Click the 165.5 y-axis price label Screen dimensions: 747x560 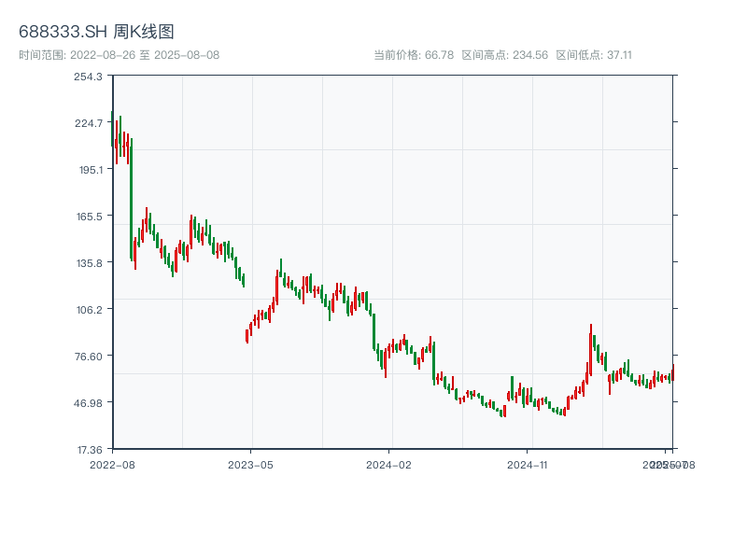pyautogui.click(x=89, y=217)
